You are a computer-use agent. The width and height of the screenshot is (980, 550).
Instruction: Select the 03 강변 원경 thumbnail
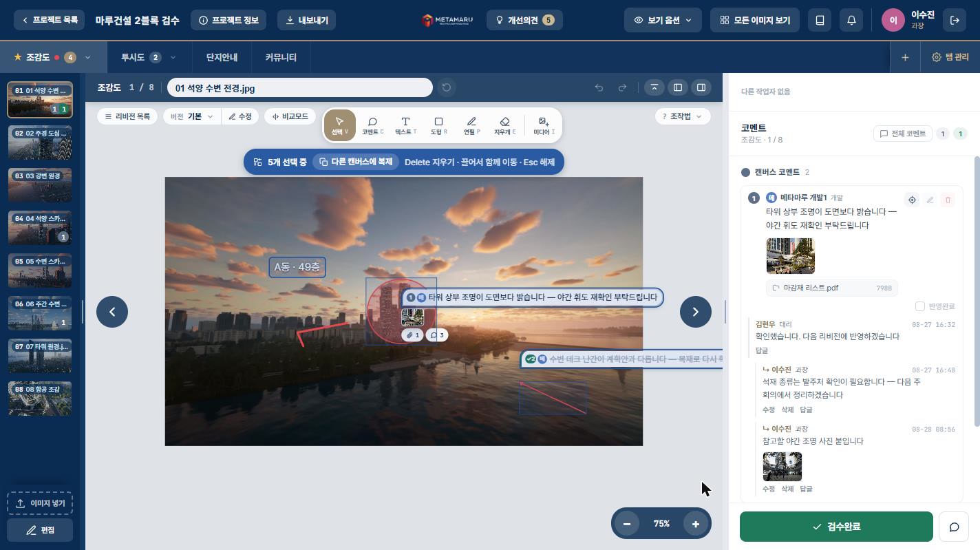coord(40,185)
